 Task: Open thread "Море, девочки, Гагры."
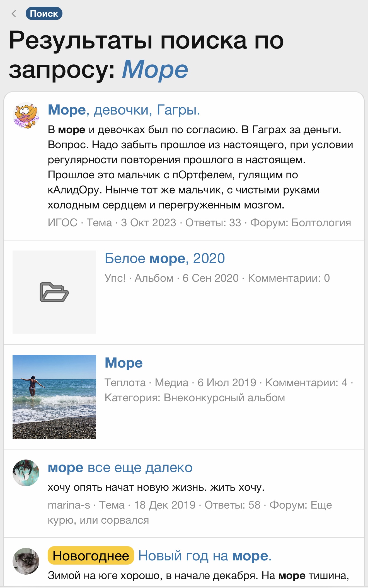124,110
